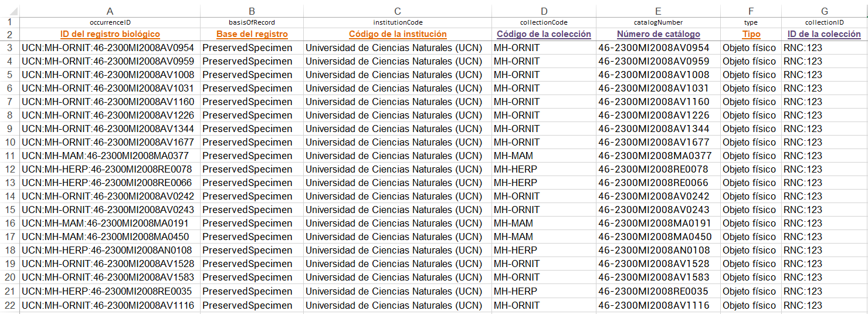868x314 pixels.
Task: Select cell UCN:MH-ORNIT:46-2300MI2008AV1528
Action: click(x=110, y=264)
